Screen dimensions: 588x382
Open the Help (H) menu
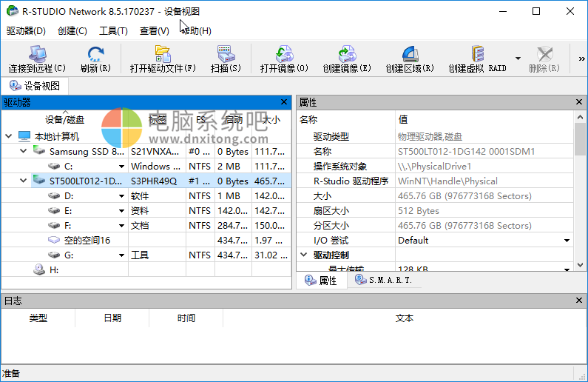[x=196, y=31]
